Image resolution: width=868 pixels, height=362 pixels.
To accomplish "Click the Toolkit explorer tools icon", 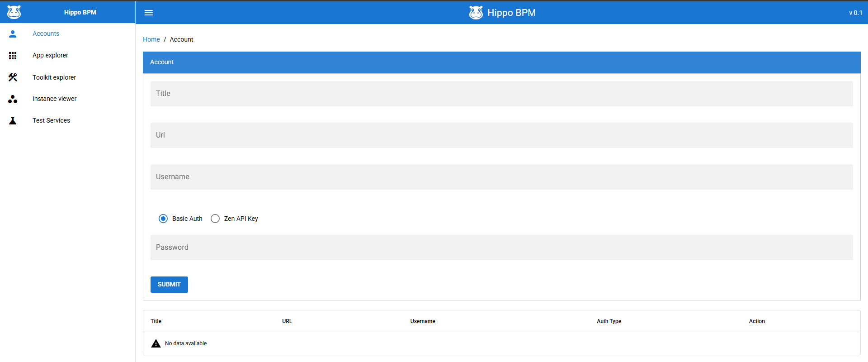I will (13, 77).
